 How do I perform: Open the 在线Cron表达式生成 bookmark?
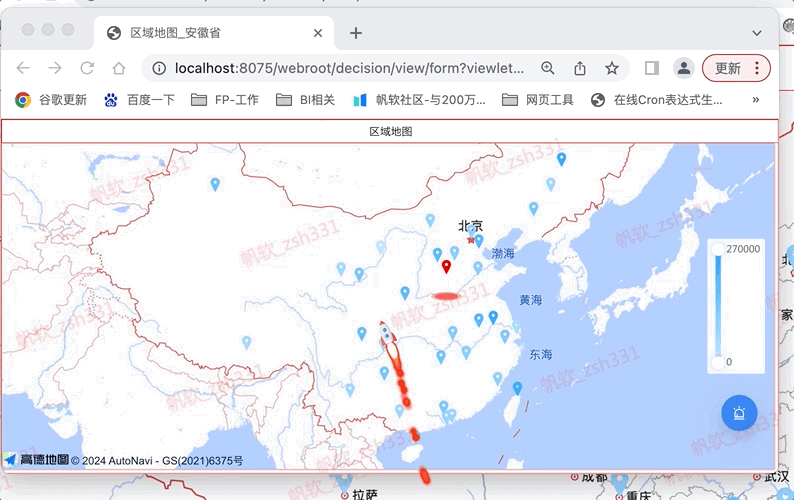coord(657,100)
